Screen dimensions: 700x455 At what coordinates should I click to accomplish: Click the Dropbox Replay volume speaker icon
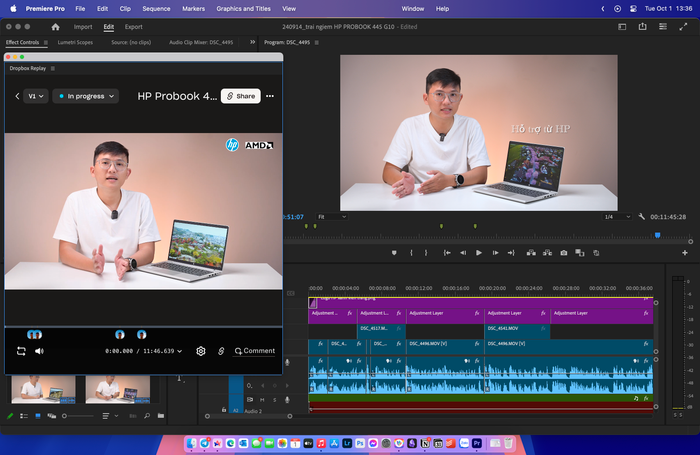[x=39, y=351]
